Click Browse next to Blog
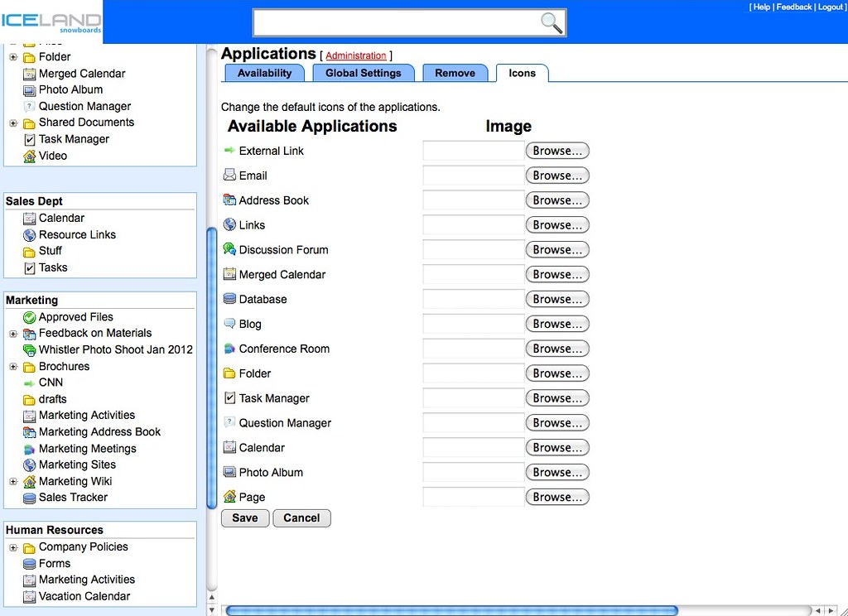848x616 pixels. pos(556,324)
